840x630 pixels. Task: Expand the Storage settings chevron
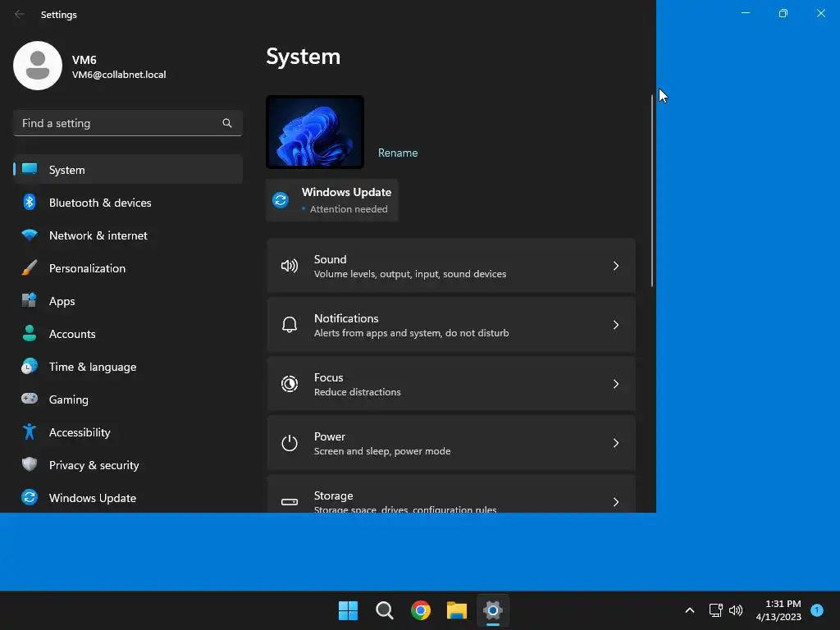coord(615,502)
